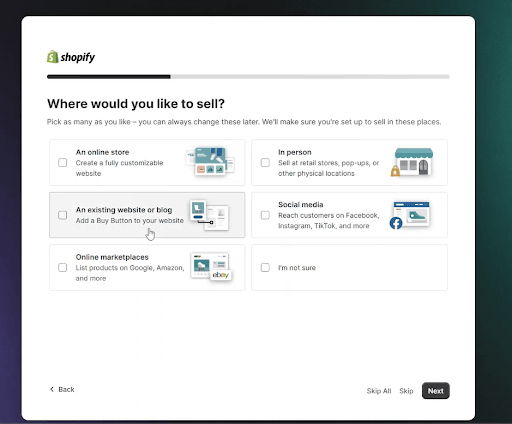Click "An existing website or blog" title

point(124,210)
